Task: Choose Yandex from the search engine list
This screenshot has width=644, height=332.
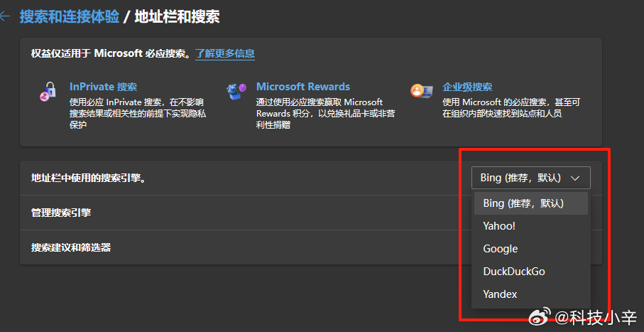Action: pyautogui.click(x=530, y=294)
